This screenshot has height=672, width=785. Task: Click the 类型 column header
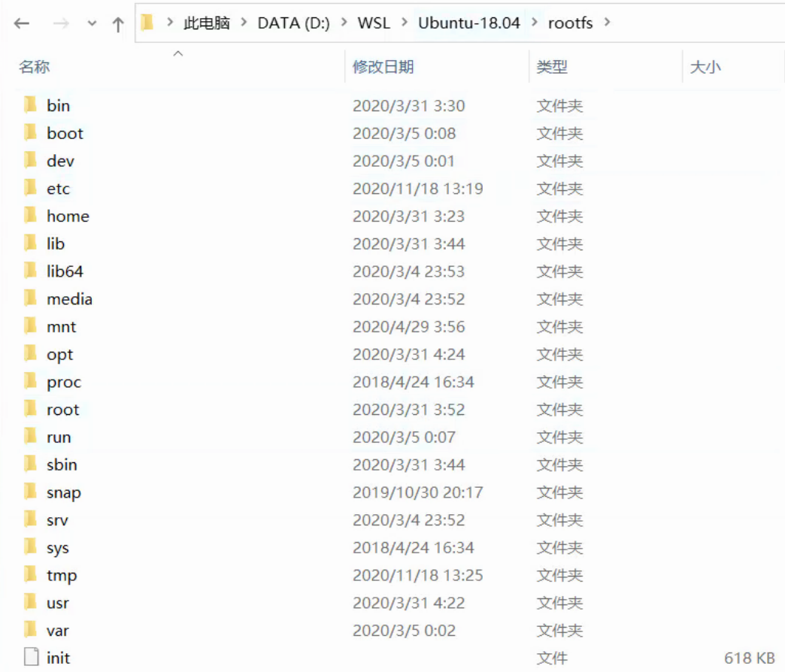(x=552, y=67)
